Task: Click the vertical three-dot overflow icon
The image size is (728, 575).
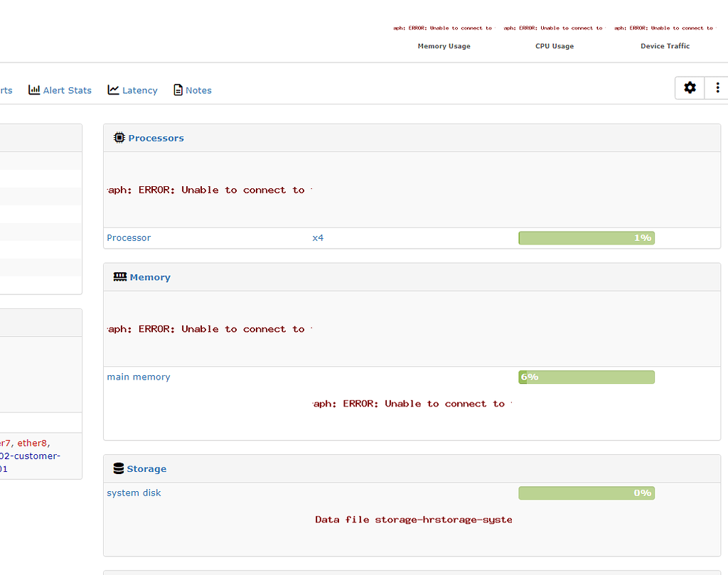Action: (717, 87)
